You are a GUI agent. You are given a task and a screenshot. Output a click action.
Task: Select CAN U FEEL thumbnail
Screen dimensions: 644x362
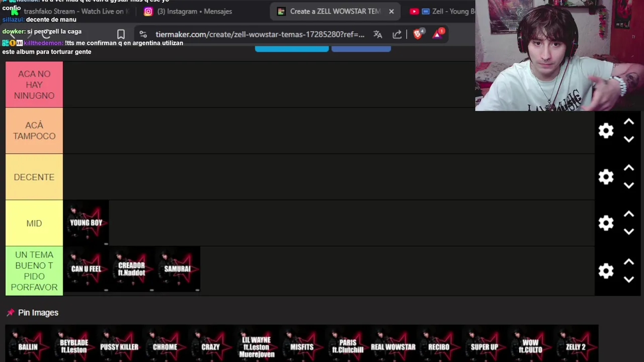(x=86, y=269)
